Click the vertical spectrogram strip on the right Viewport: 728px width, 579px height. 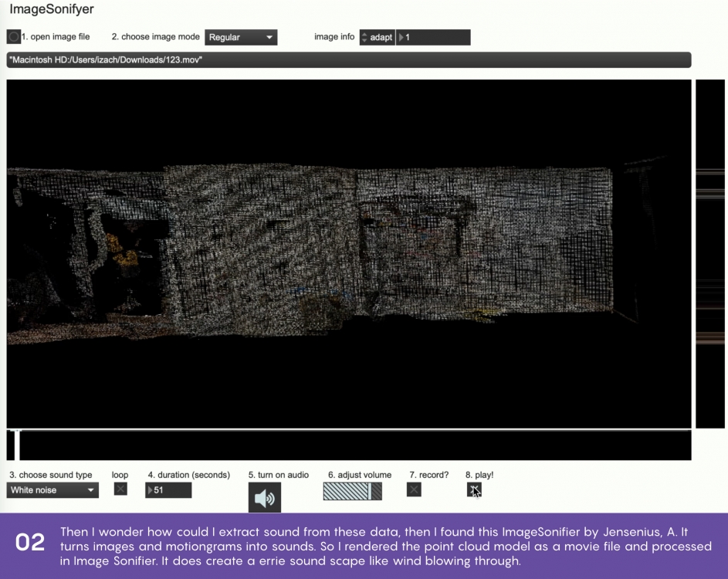point(711,253)
